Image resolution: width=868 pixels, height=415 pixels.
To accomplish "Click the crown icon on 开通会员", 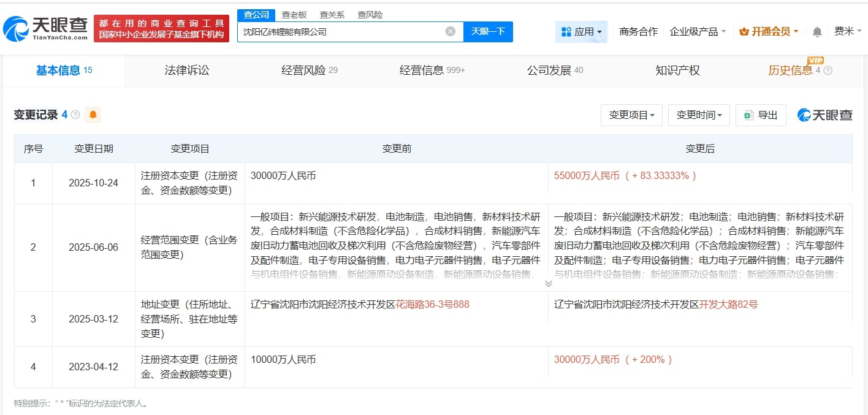I will (745, 31).
